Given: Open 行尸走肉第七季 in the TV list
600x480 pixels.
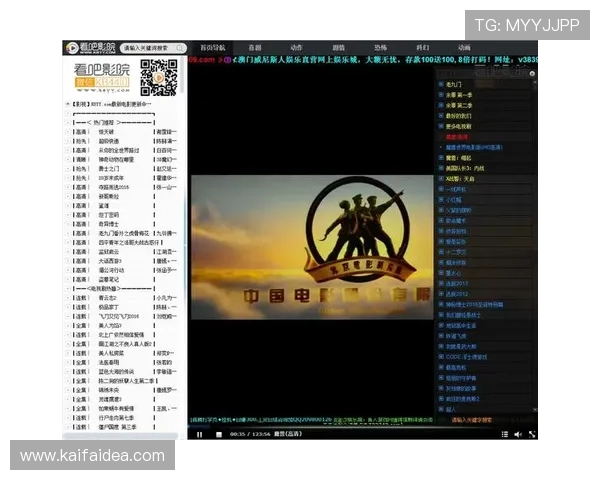Looking at the screenshot, I should pos(116,418).
